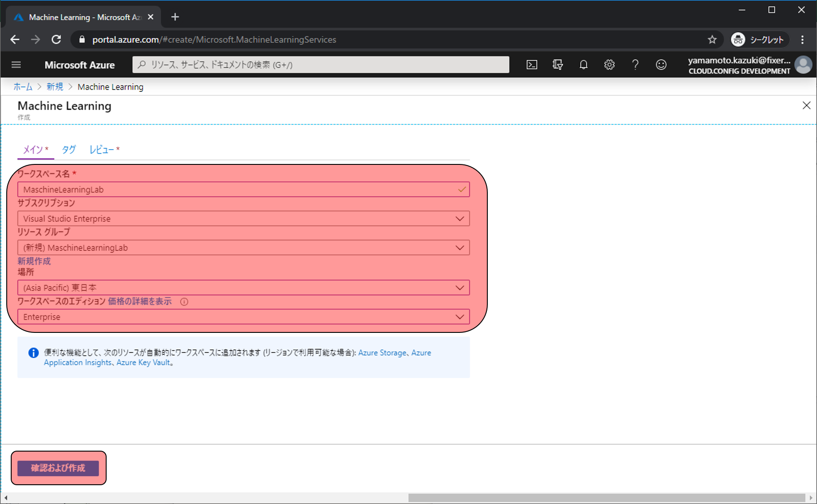Screen dimensions: 817x504
Task: Open the feedback smiley icon
Action: coord(661,65)
